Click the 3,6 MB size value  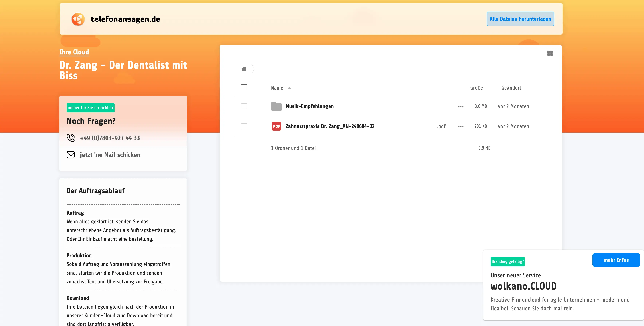pyautogui.click(x=481, y=106)
